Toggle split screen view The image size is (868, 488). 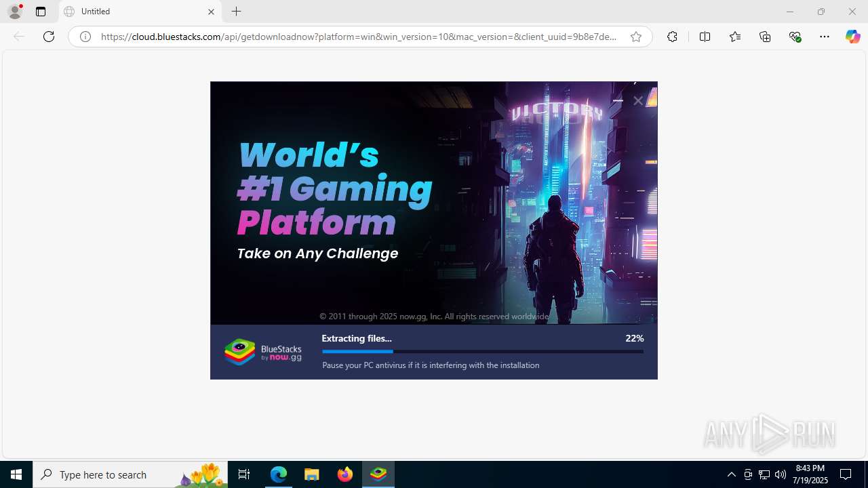(x=705, y=37)
